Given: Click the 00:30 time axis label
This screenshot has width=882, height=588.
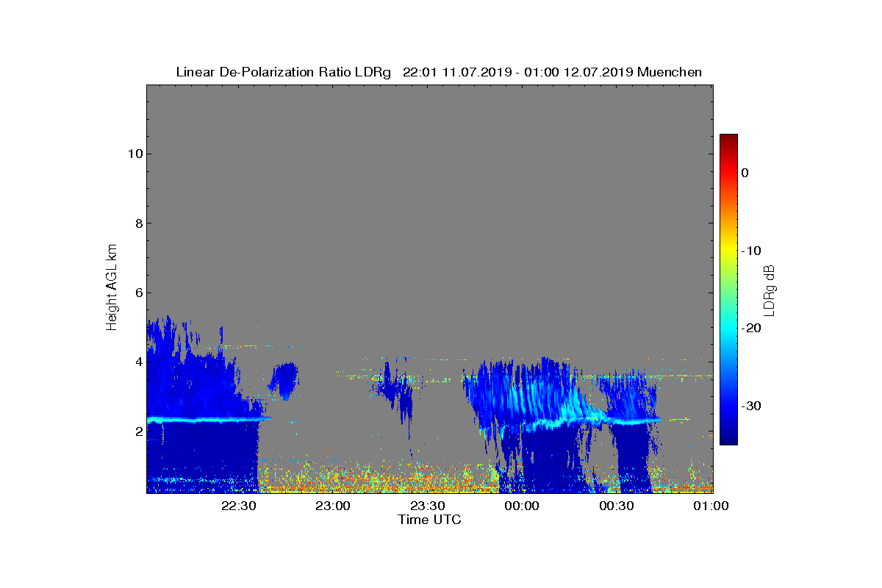Looking at the screenshot, I should (x=617, y=506).
